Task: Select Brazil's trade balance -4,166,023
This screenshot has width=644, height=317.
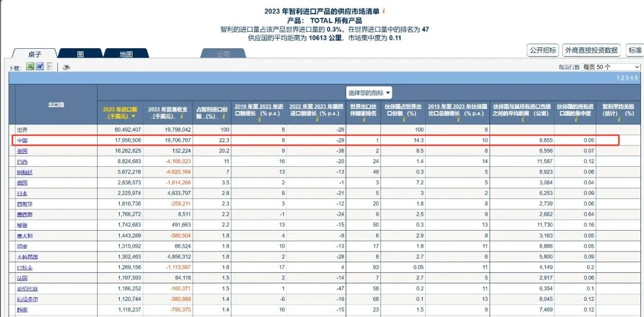Action: point(178,162)
